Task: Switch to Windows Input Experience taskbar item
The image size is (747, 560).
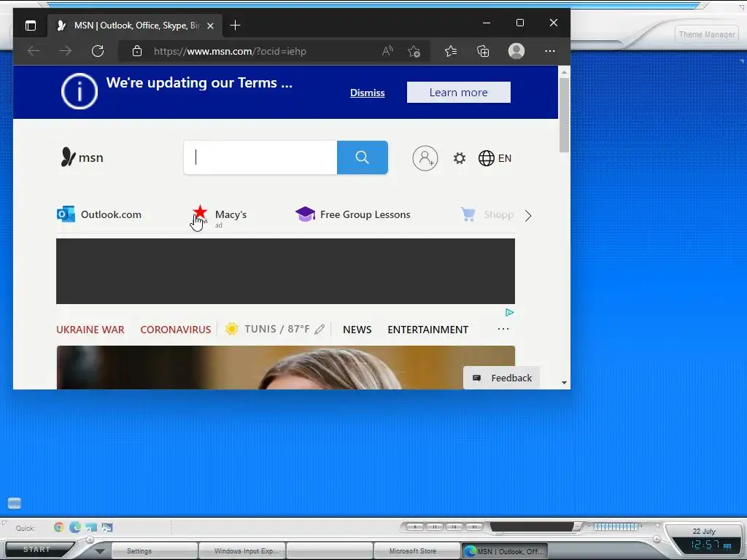Action: pyautogui.click(x=242, y=551)
